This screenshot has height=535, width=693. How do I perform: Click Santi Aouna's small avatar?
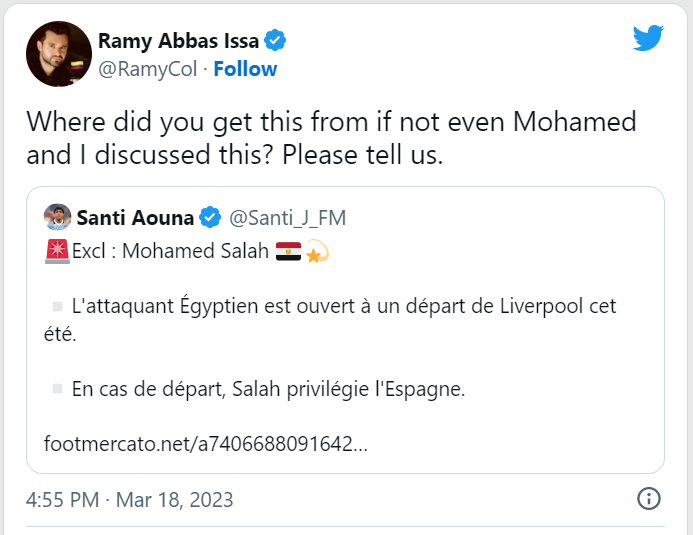click(x=57, y=216)
